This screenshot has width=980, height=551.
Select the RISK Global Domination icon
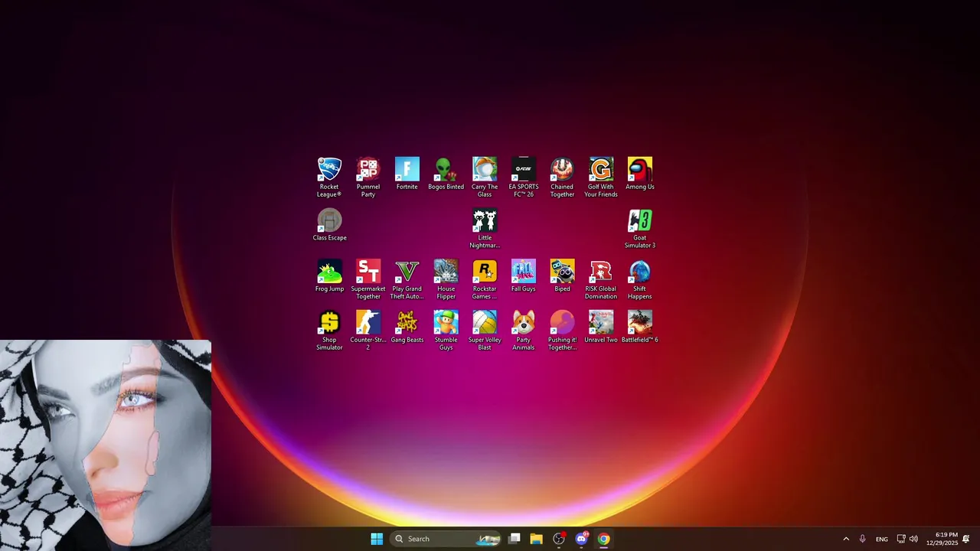[x=601, y=279]
